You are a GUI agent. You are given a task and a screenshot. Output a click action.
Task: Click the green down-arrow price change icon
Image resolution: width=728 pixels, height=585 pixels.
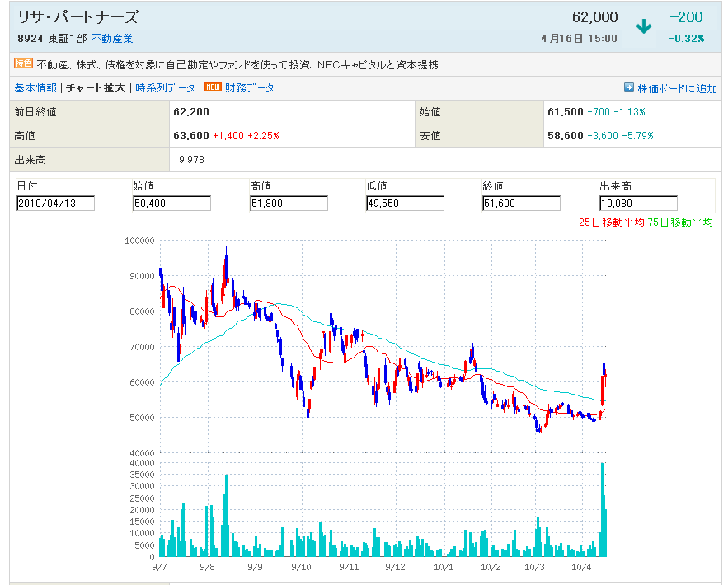tap(644, 27)
